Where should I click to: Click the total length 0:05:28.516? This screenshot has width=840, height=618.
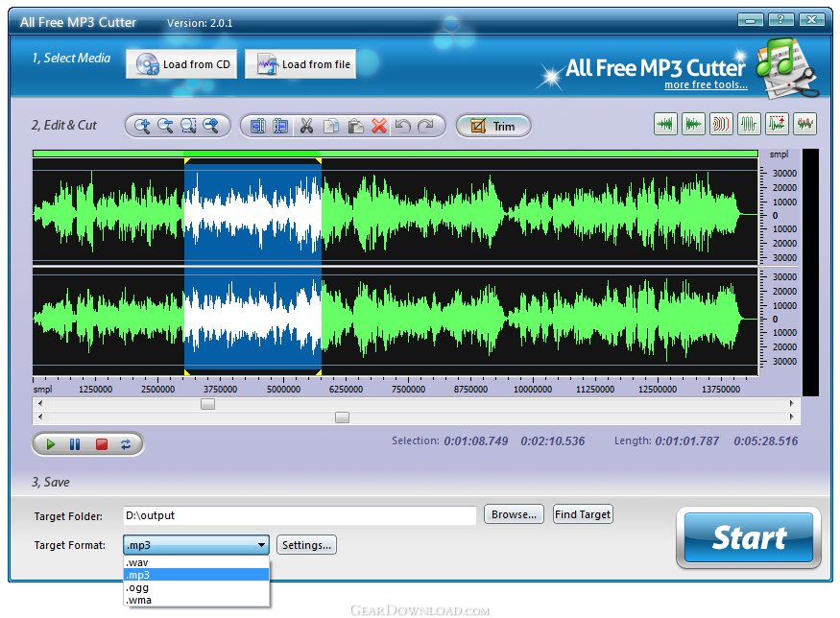click(765, 441)
